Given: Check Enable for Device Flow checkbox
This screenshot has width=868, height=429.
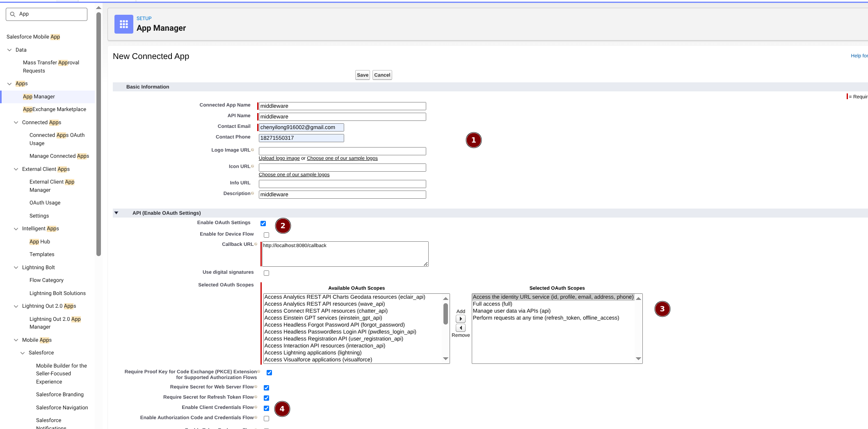Looking at the screenshot, I should 266,235.
